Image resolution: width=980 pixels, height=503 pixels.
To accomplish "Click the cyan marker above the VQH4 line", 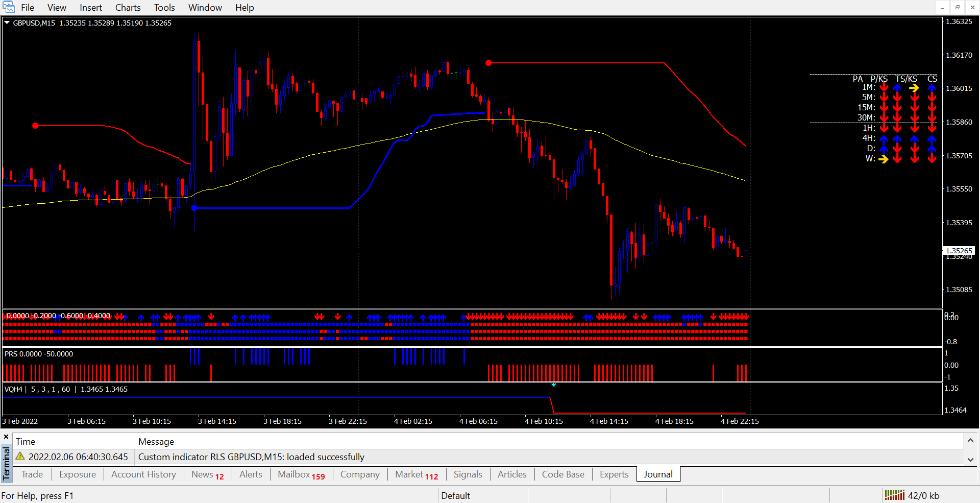I will click(553, 385).
